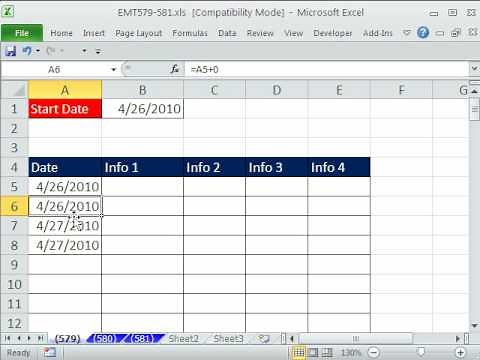
Task: Go to last sheet tab arrow
Action: coord(40,339)
